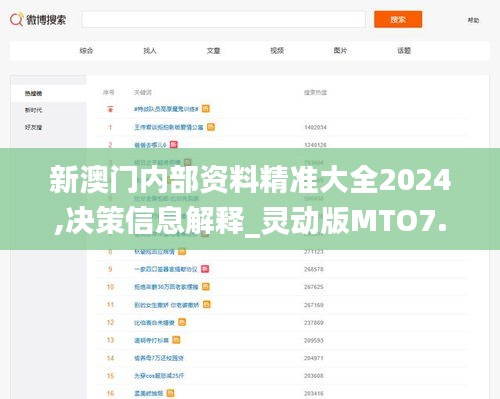Viewport: 500px width, 399px height.
Task: Click the 搜索热度 column header
Action: [315, 92]
